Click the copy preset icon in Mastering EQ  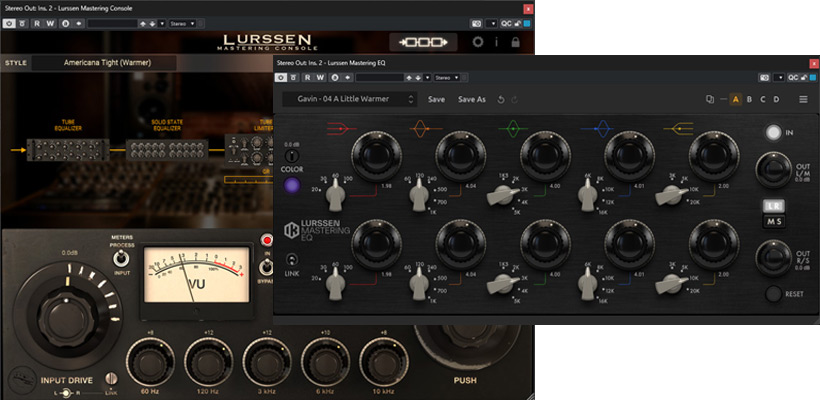[710, 99]
